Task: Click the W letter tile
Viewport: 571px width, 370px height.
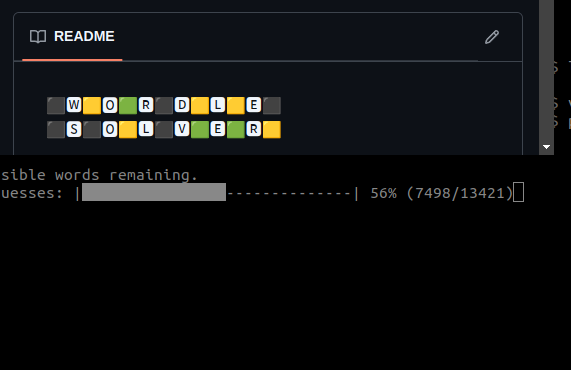Action: (x=74, y=105)
